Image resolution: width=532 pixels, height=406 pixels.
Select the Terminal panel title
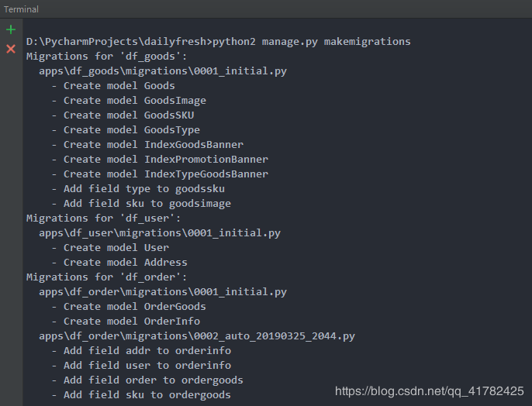click(21, 9)
